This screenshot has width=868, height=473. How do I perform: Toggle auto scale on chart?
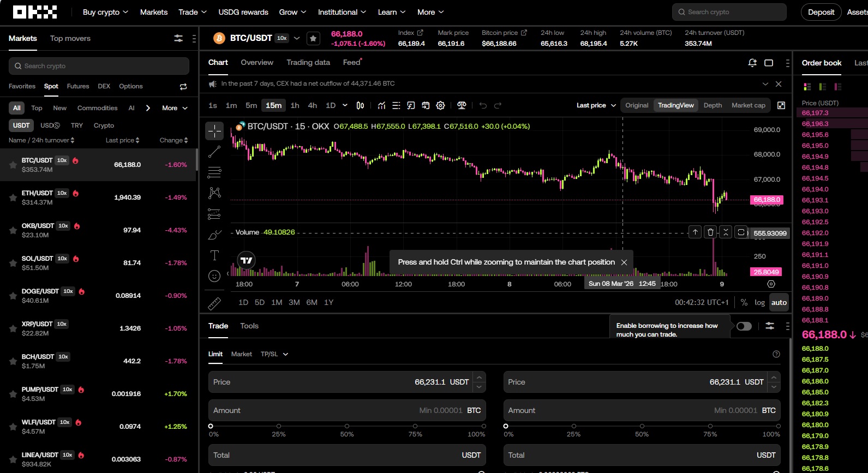coord(779,302)
